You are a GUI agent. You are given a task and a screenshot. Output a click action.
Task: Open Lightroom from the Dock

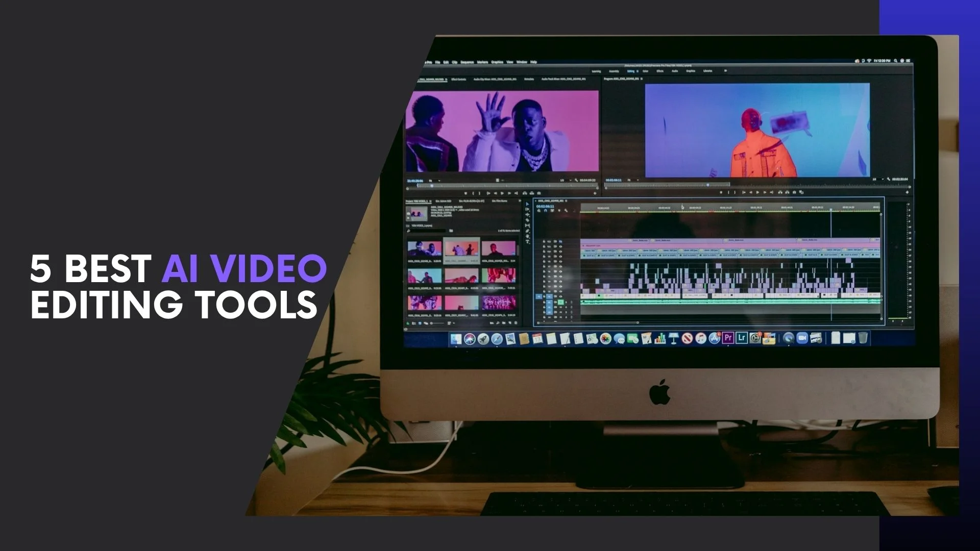[742, 338]
